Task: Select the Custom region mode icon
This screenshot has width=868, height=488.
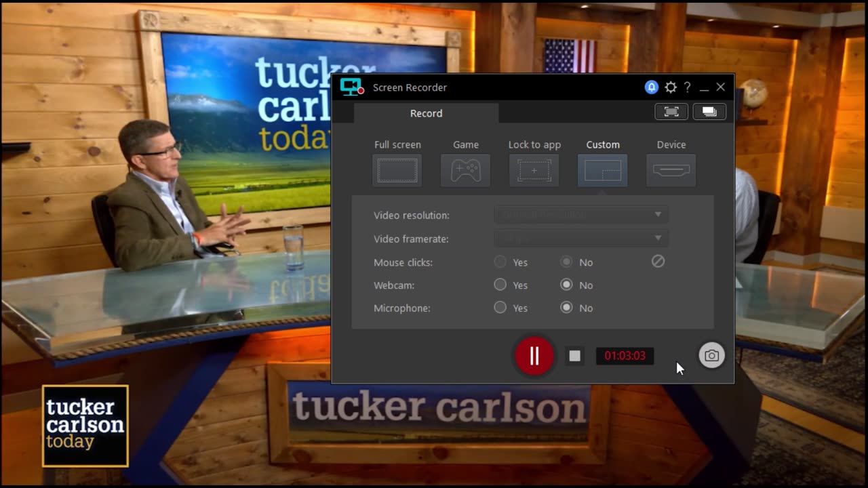Action: click(603, 170)
